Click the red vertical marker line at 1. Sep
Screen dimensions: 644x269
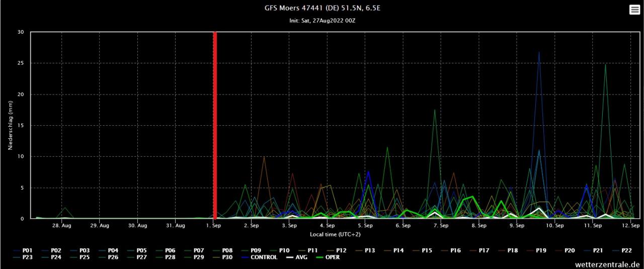coord(215,126)
